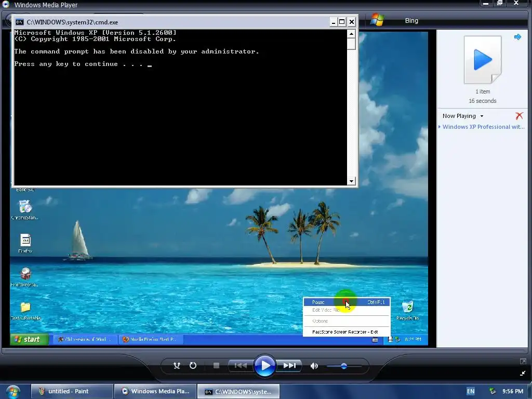This screenshot has height=399, width=532.
Task: Click the '16 seconds' duration text in list pane
Action: point(483,101)
